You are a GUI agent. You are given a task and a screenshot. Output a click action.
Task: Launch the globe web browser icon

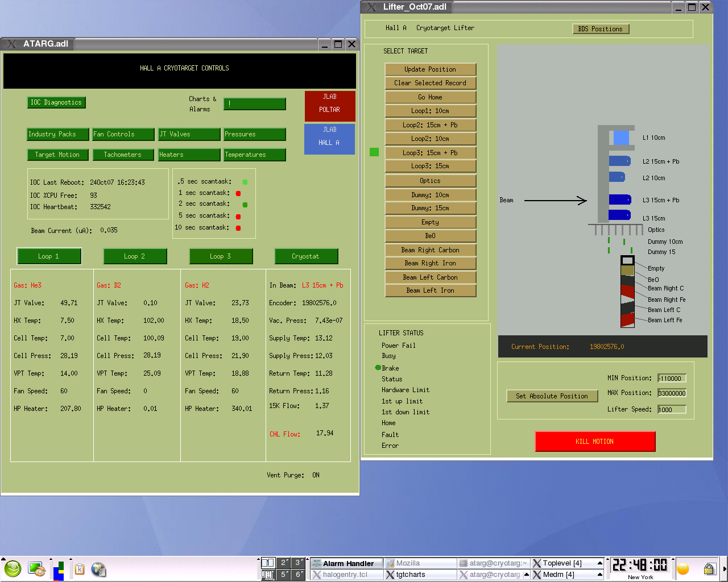click(x=98, y=569)
